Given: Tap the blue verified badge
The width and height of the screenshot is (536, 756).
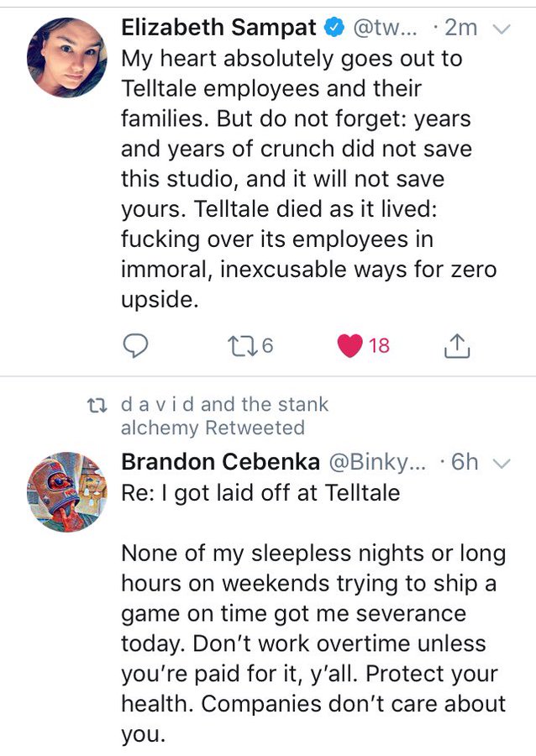Looking at the screenshot, I should (333, 28).
